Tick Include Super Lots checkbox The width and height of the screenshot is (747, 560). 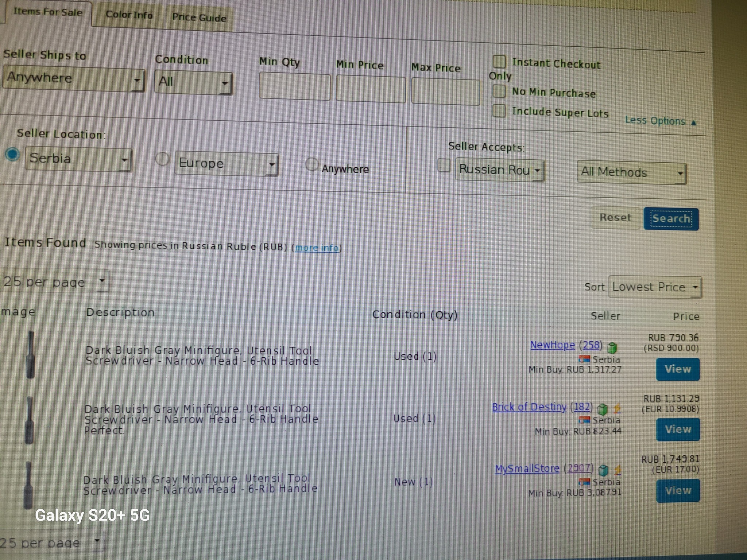[x=499, y=110]
